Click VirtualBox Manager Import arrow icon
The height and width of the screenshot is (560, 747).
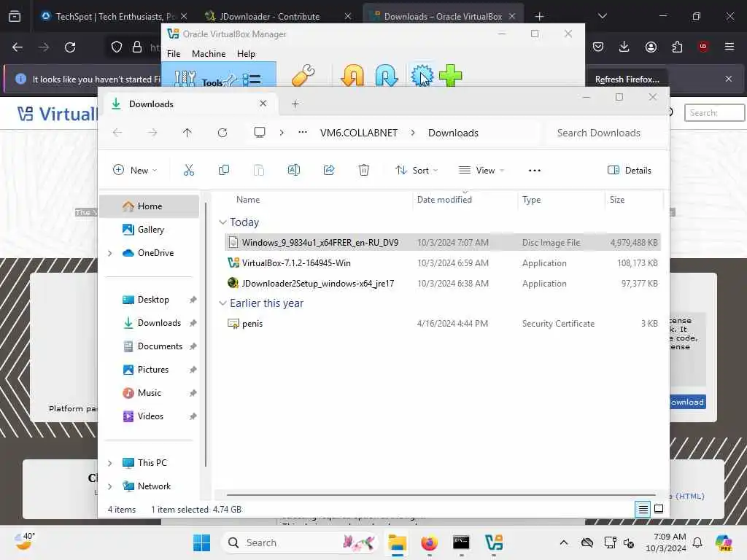click(x=352, y=75)
